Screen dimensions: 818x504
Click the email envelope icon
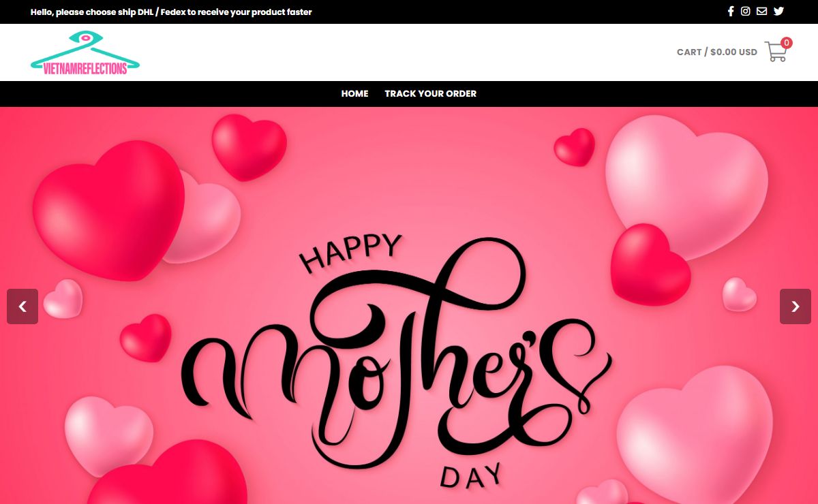click(x=761, y=11)
